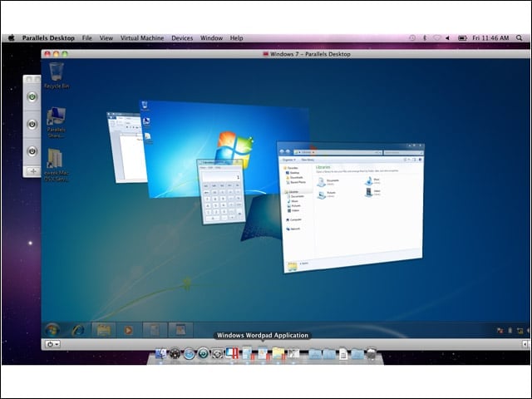
Task: Open Windows Explorer folder taskbar button
Action: pyautogui.click(x=103, y=330)
